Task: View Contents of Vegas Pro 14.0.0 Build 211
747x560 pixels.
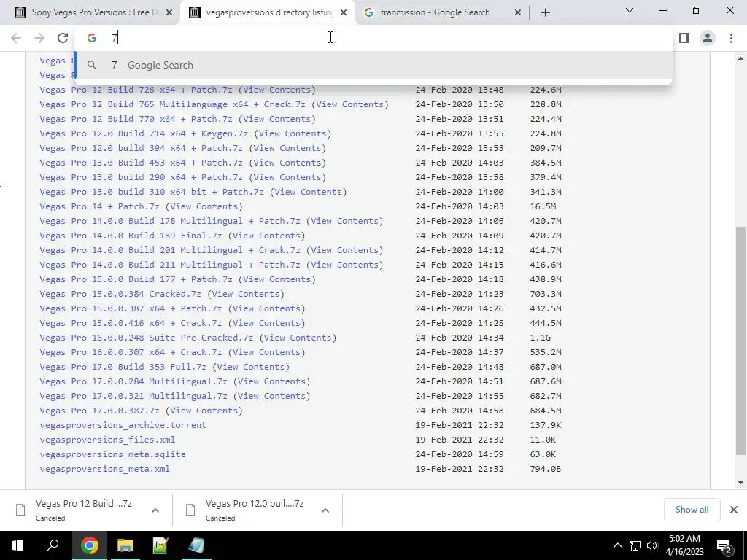Action: click(344, 265)
